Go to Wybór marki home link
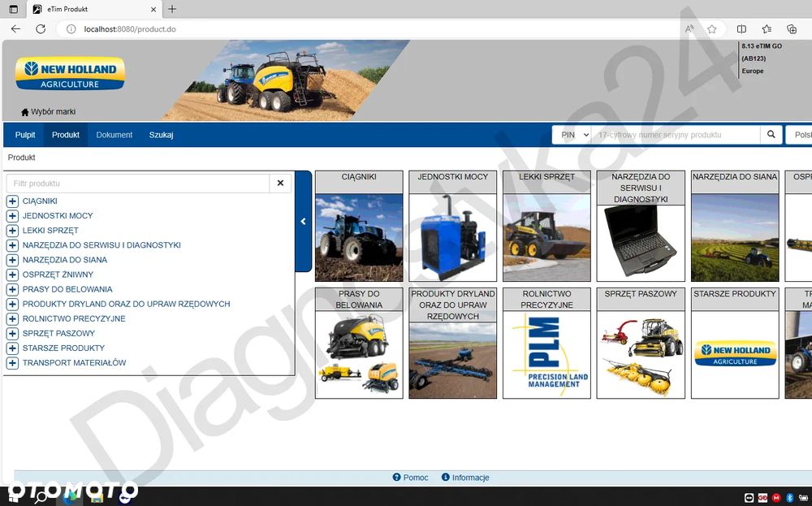Image resolution: width=812 pixels, height=506 pixels. pyautogui.click(x=48, y=112)
